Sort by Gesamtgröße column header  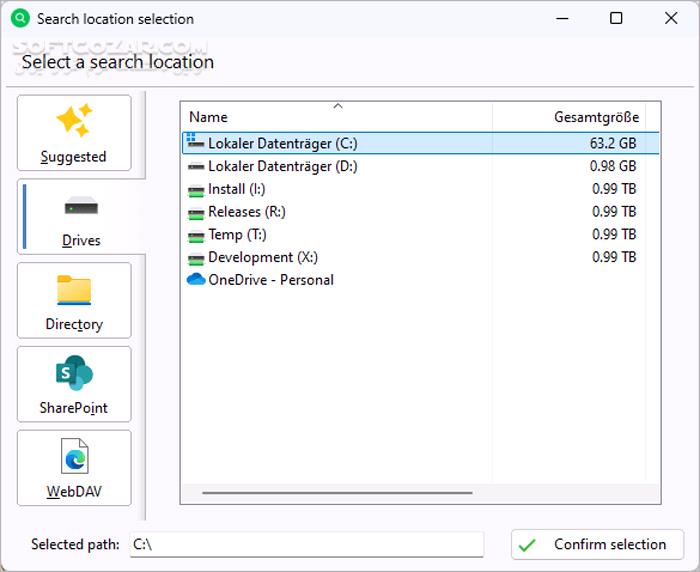point(596,117)
